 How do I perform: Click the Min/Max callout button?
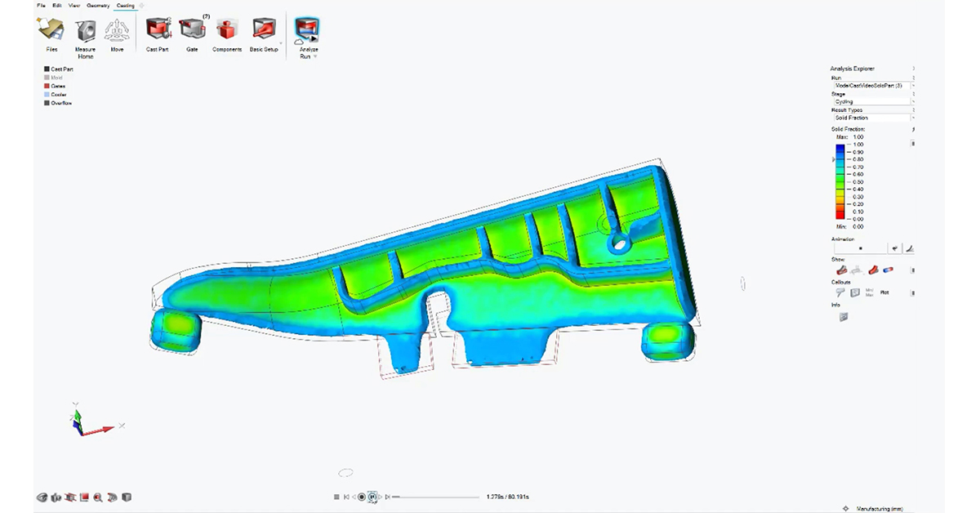(869, 292)
